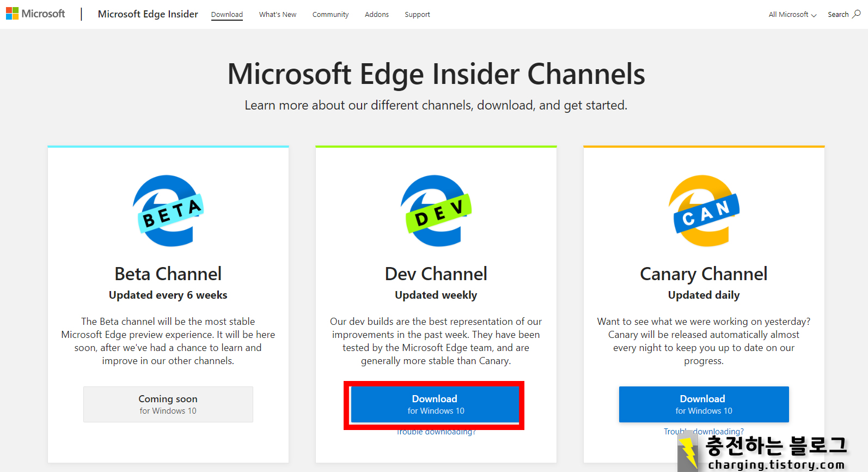Select the Download nav tab
The image size is (868, 472).
(x=227, y=15)
